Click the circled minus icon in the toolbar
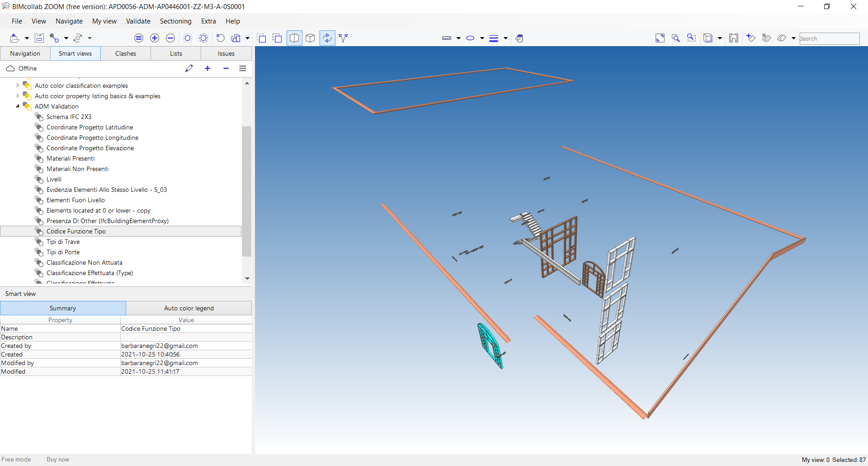This screenshot has width=868, height=466. point(170,38)
